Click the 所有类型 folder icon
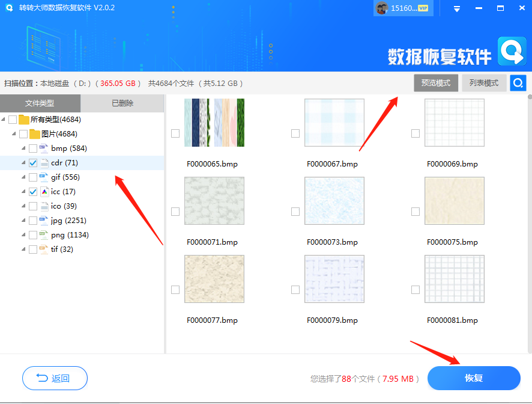The image size is (532, 404). pos(24,120)
